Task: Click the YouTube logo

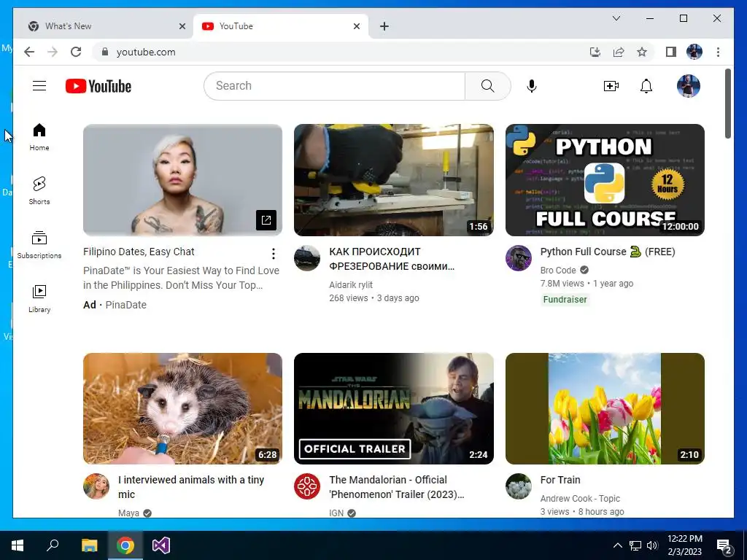Action: (98, 86)
